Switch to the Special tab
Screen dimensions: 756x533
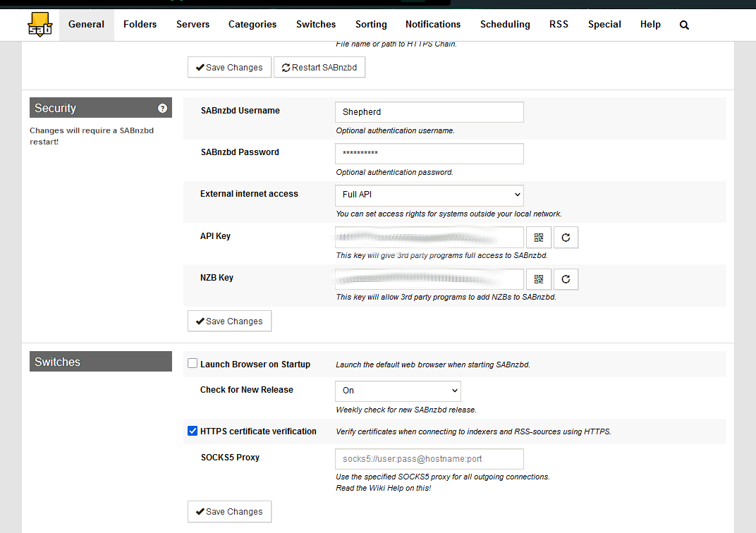(604, 25)
